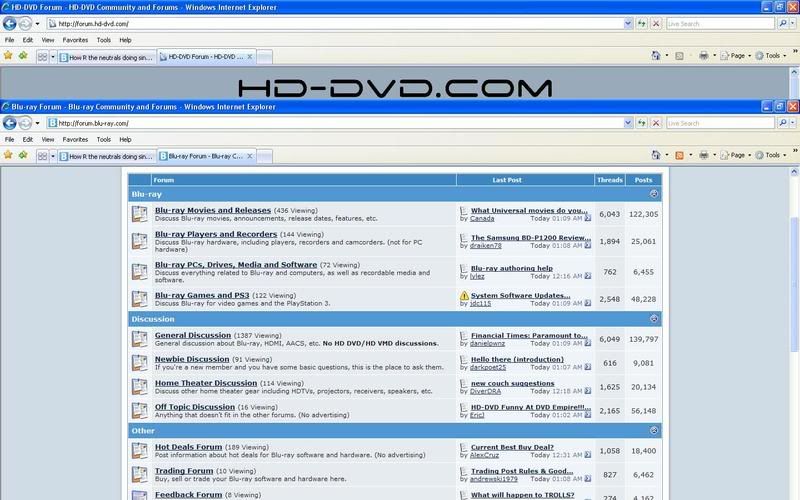Close the Blu-ray Forum tab

click(x=249, y=156)
